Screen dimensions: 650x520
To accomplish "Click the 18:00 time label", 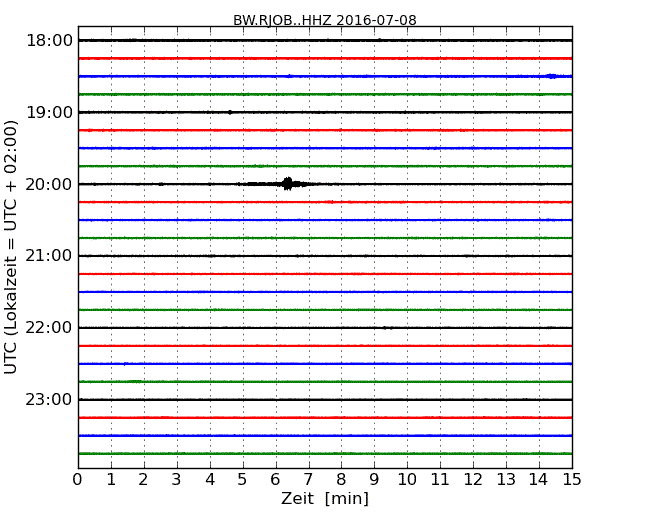I will (50, 41).
